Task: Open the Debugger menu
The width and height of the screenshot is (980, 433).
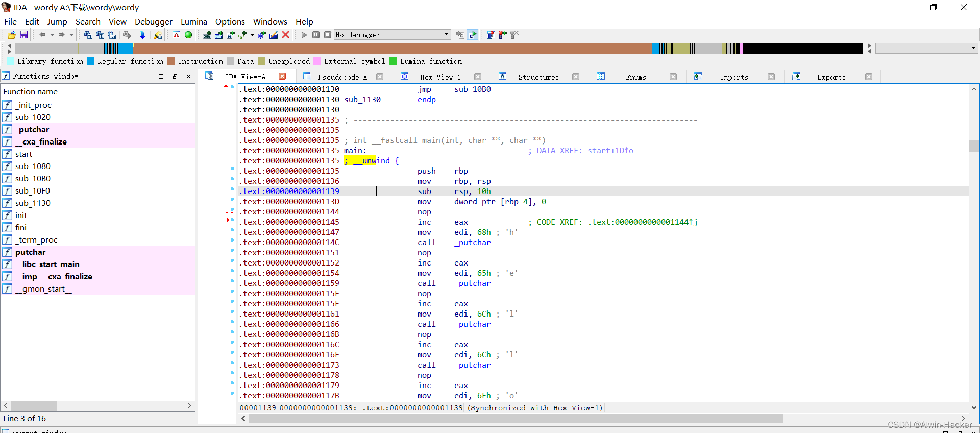Action: point(153,21)
